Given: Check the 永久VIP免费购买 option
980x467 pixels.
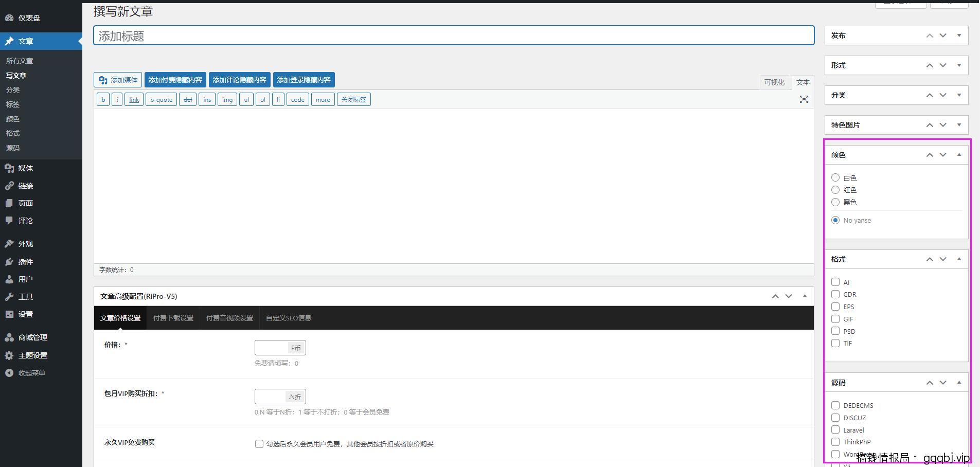Looking at the screenshot, I should (259, 443).
